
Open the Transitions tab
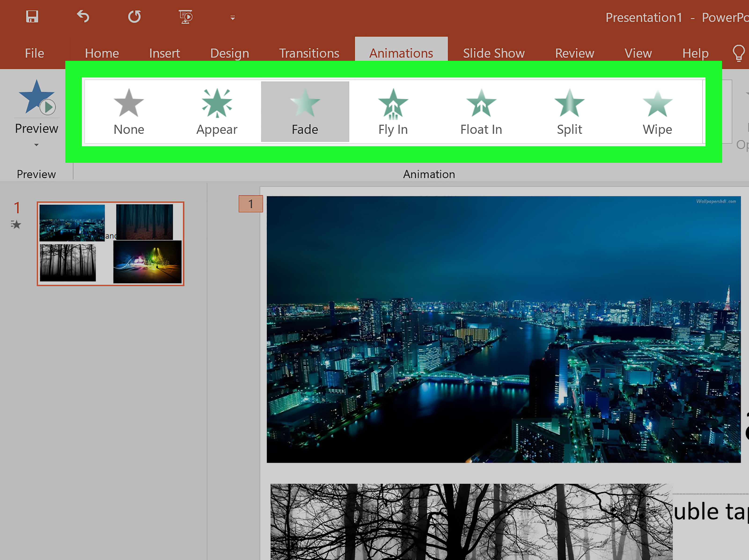point(309,53)
